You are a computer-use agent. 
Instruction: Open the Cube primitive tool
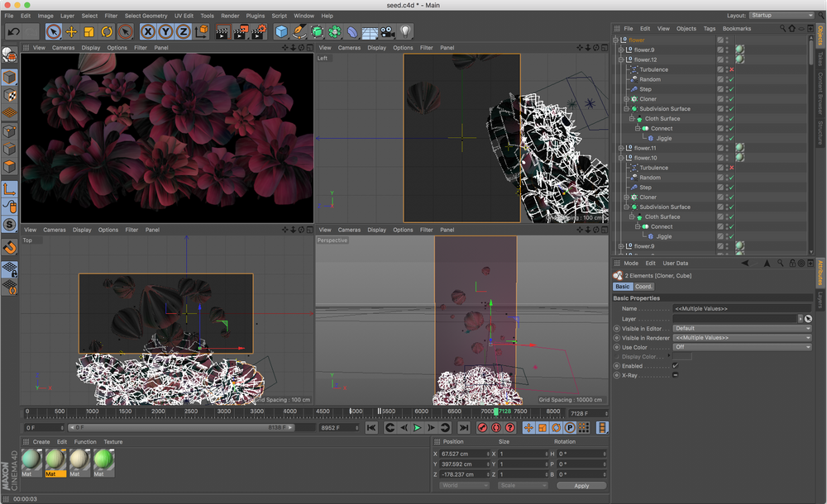pyautogui.click(x=282, y=31)
